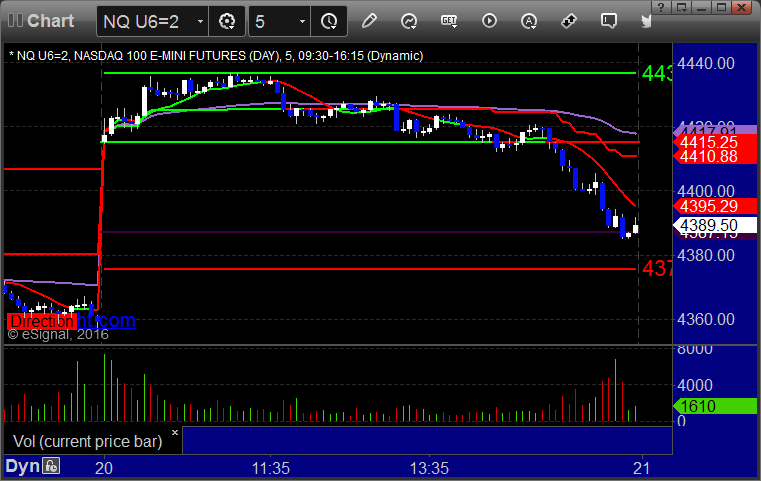
Task: Click the 4415.25 red price marker
Action: tap(714, 142)
